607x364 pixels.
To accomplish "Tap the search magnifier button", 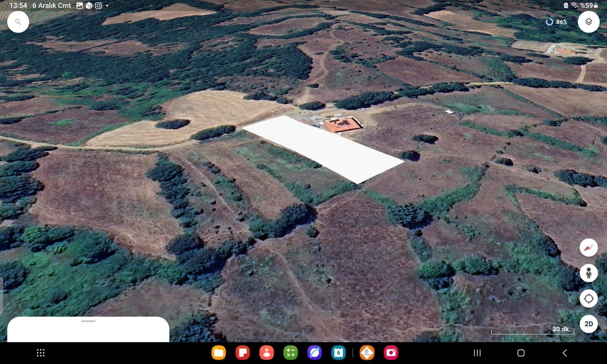I will [x=18, y=22].
